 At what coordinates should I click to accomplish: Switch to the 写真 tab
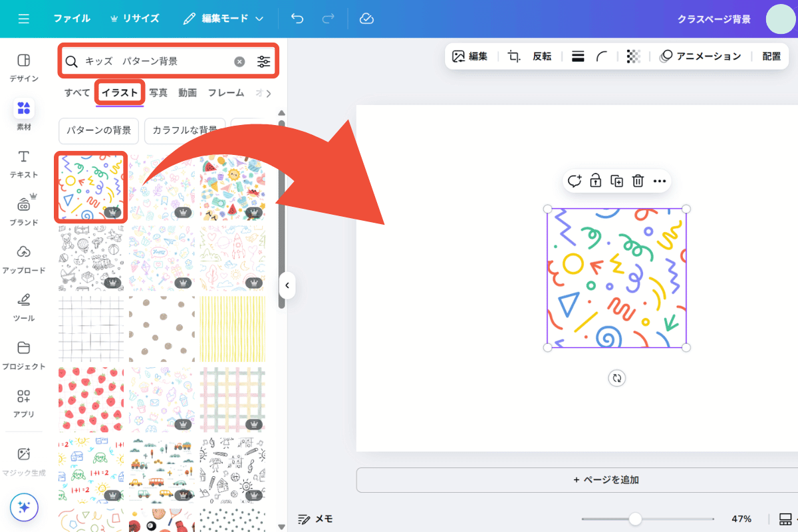[x=158, y=92]
